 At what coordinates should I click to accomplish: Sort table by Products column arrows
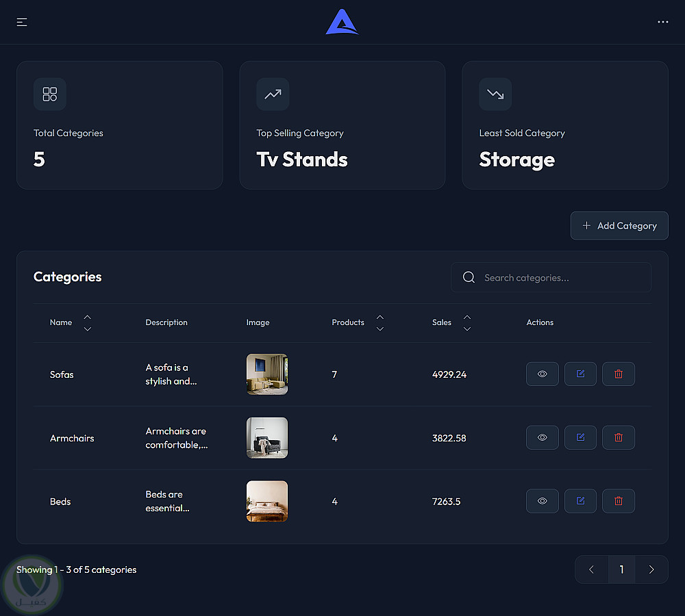380,322
